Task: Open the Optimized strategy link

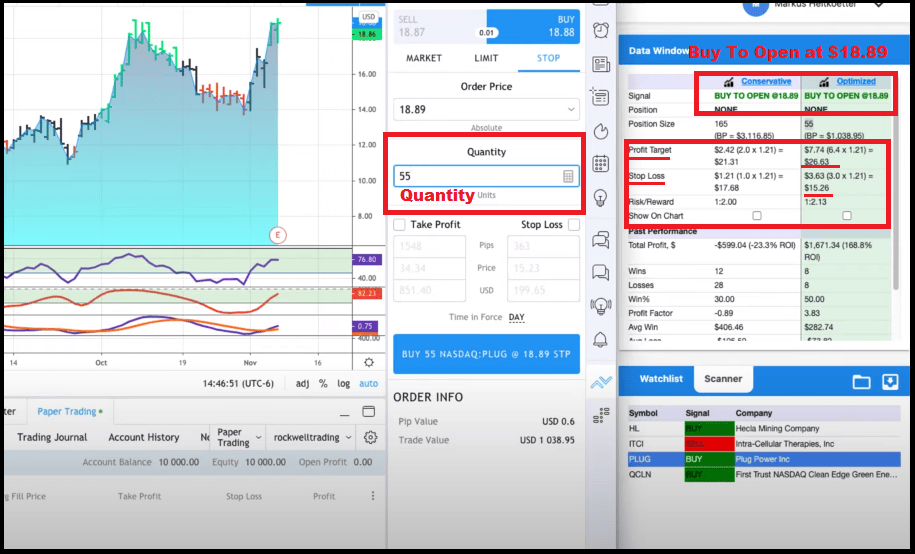Action: [855, 82]
